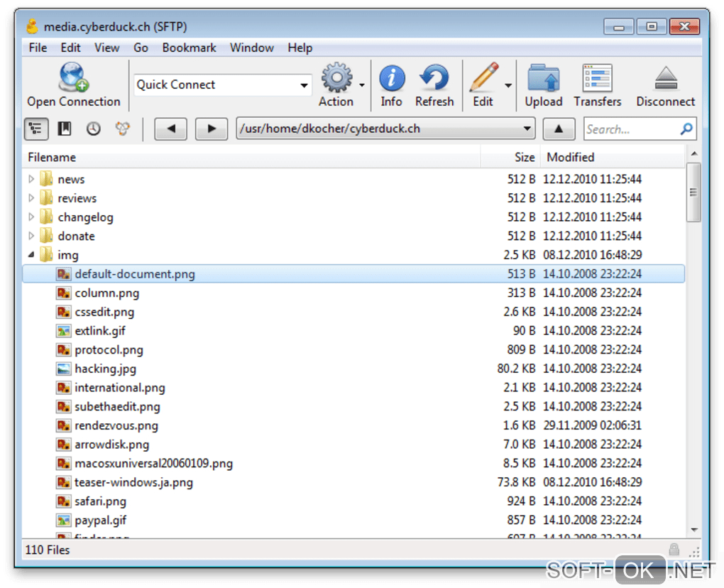Sort by Size column header
This screenshot has width=724, height=588.
click(510, 157)
